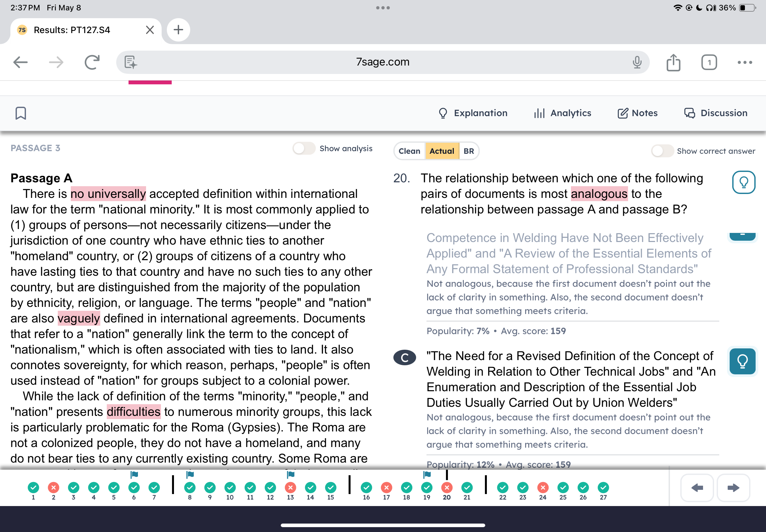Jump to question 4 in navigator
Screen dimensions: 766x532
tap(94, 488)
